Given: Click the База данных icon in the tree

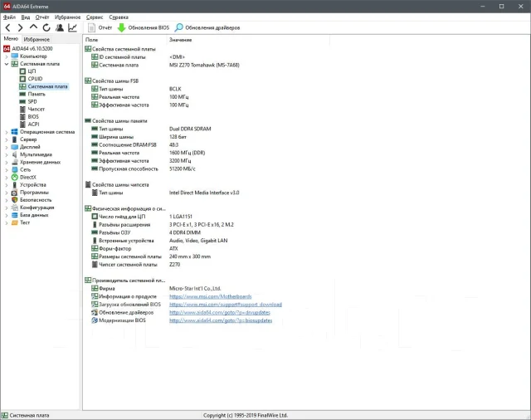Looking at the screenshot, I should (x=15, y=215).
